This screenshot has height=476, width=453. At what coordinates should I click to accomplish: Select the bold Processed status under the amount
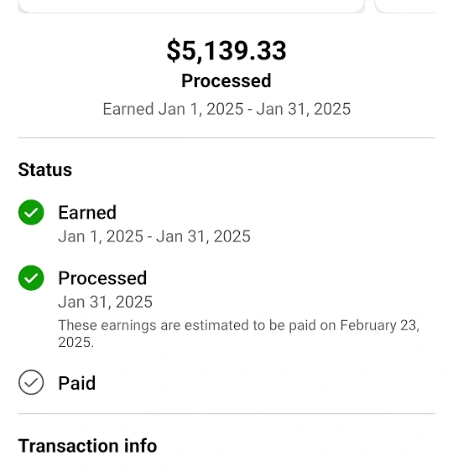[226, 80]
